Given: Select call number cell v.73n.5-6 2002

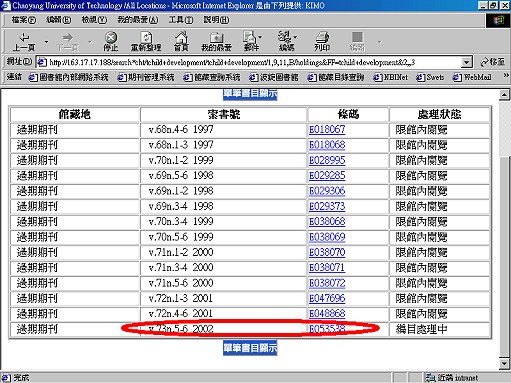Looking at the screenshot, I should pyautogui.click(x=223, y=329).
